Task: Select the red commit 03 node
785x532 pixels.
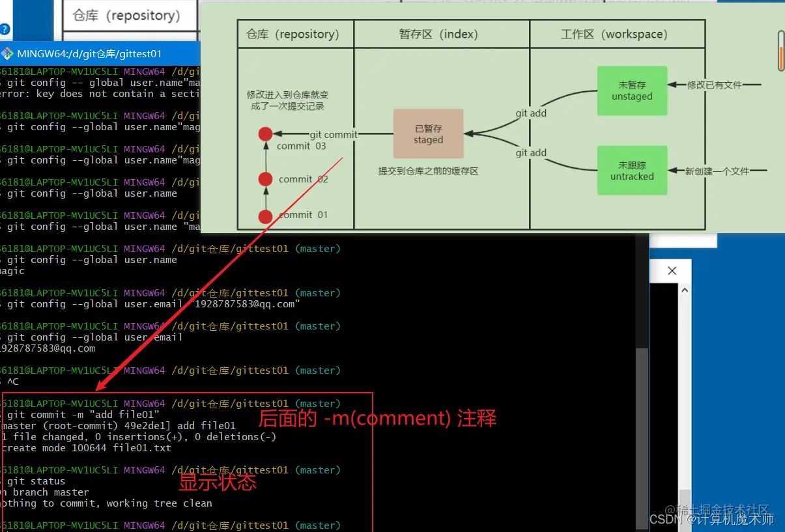Action: point(265,133)
